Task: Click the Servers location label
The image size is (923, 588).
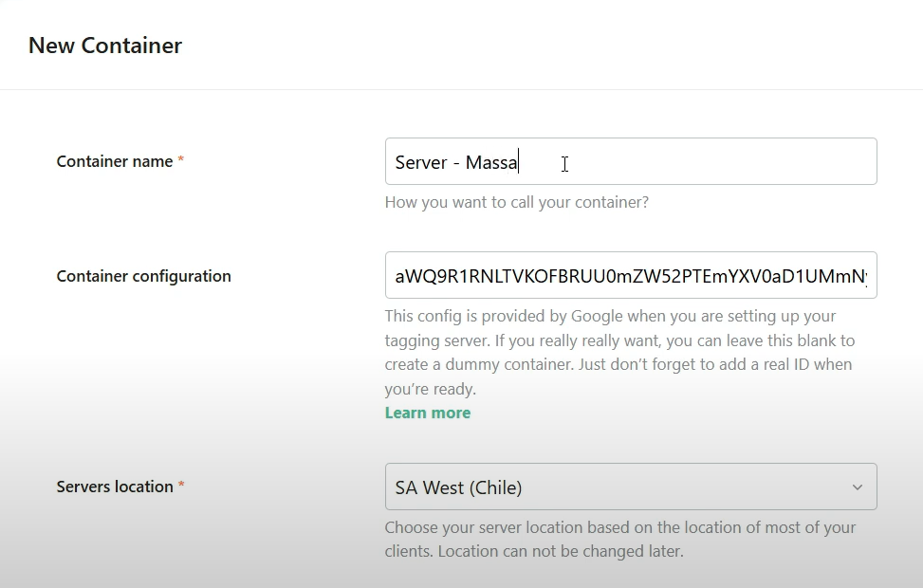Action: tap(115, 487)
